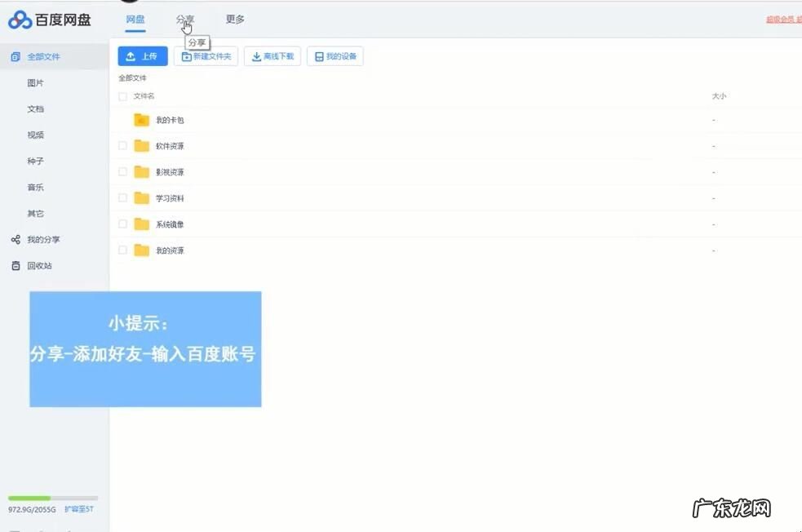Open 我的设备 device icon
Screen dimensions: 802x532
[x=317, y=55]
